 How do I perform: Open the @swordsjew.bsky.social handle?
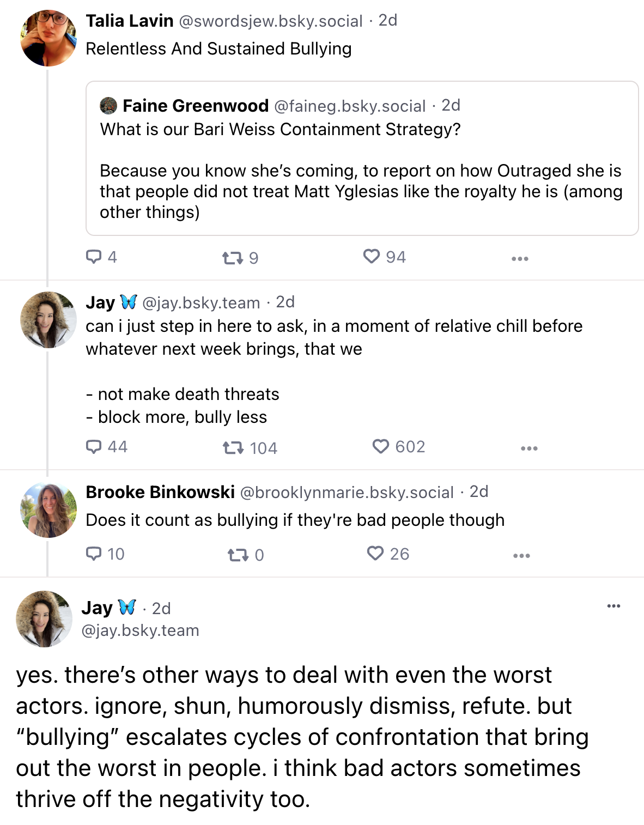(x=271, y=21)
